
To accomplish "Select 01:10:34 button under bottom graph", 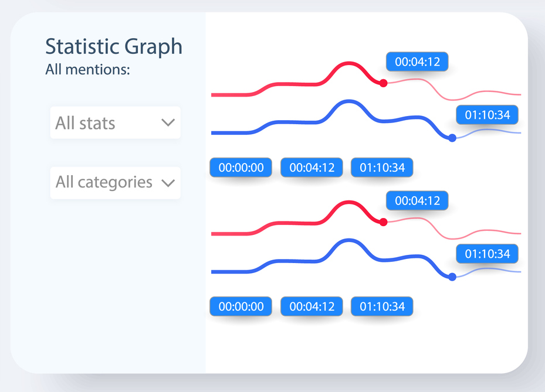I will click(382, 306).
